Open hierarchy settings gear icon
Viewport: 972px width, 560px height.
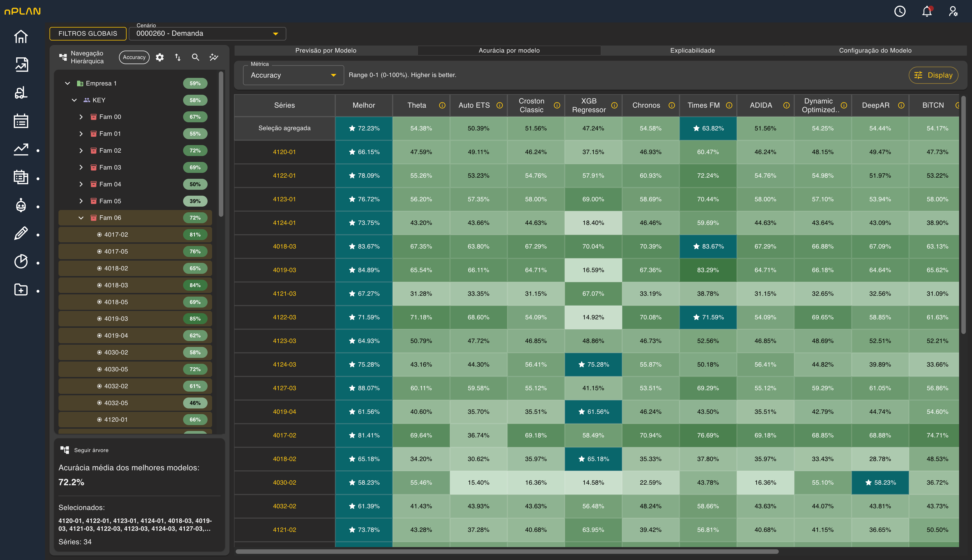pyautogui.click(x=160, y=57)
